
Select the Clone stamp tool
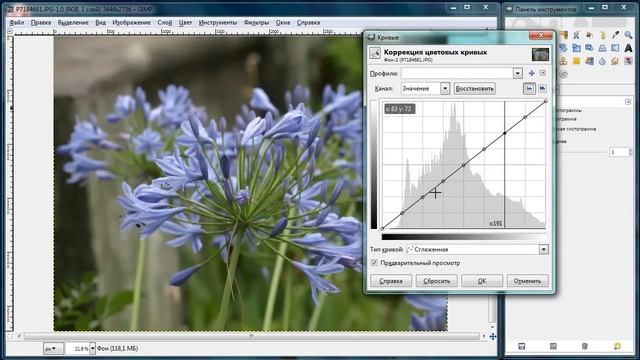click(563, 61)
